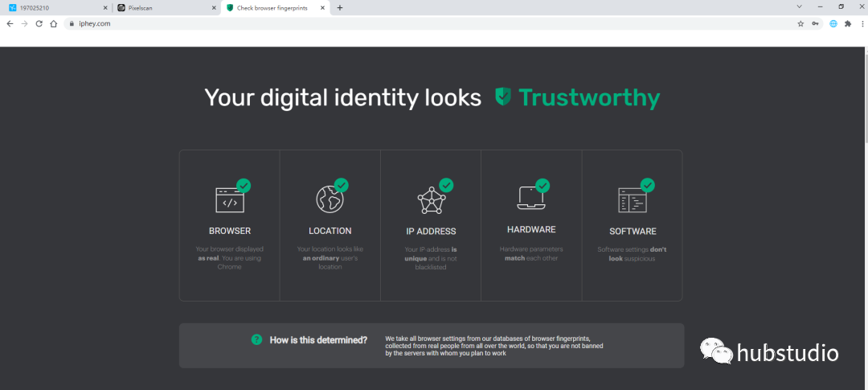Click the green check on IP Address
868x390 pixels.
click(x=446, y=185)
